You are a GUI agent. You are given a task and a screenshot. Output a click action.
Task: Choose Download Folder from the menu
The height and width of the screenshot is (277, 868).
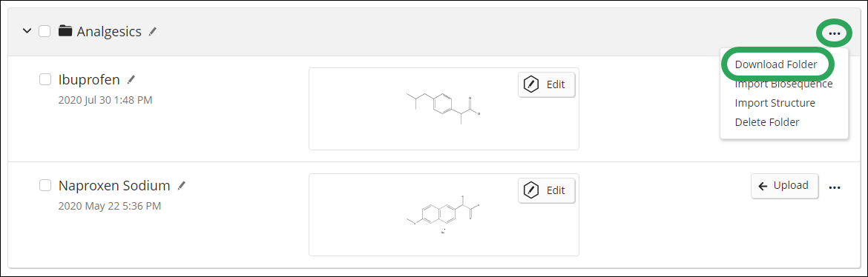click(775, 64)
